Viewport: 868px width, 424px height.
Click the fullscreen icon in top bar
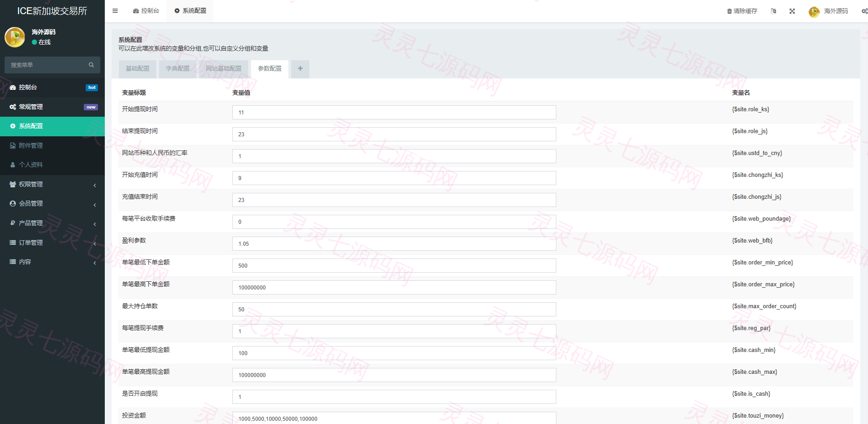point(792,11)
